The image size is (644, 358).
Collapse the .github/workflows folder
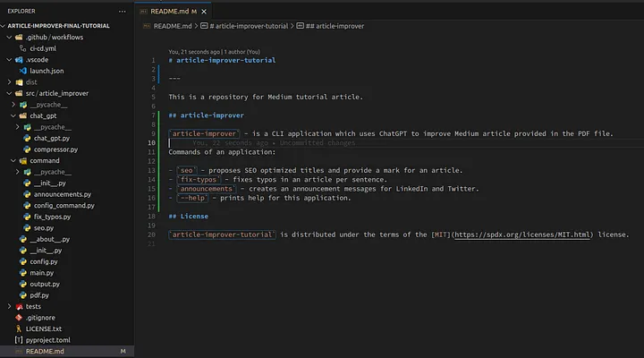coord(9,37)
